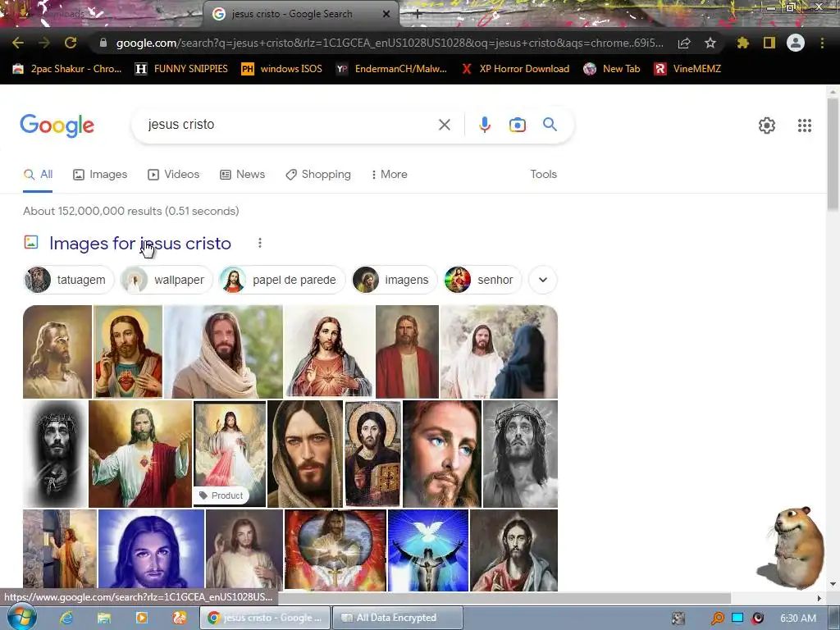The image size is (840, 630).
Task: Clear the search box with the X icon
Action: [x=444, y=125]
